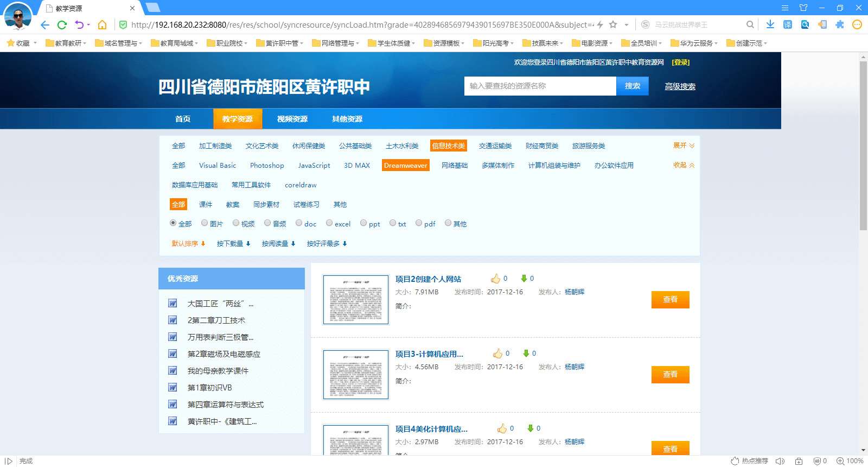Screen dimensions: 868x467
Task: Go to browser home page icon
Action: click(x=102, y=25)
